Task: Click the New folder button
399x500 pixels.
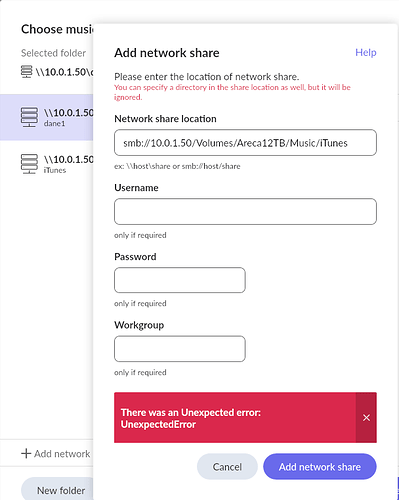Action: coord(57,490)
